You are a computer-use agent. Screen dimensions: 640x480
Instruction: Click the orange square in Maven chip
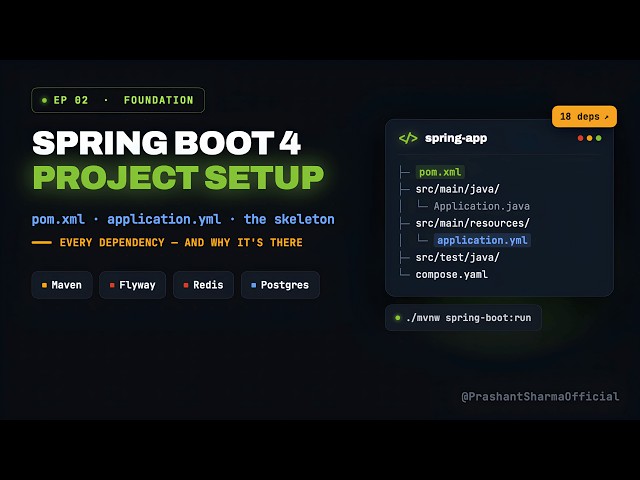44,285
